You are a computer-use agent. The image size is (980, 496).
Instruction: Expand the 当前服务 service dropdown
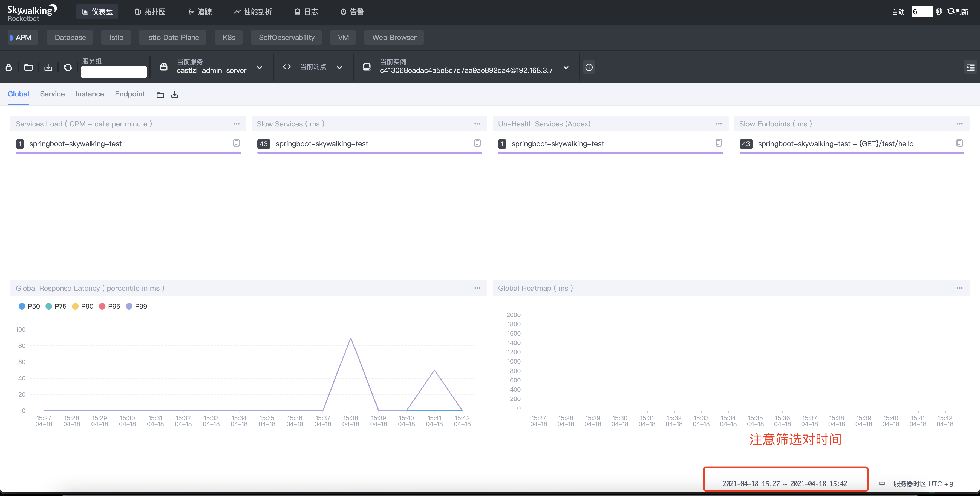(x=260, y=68)
